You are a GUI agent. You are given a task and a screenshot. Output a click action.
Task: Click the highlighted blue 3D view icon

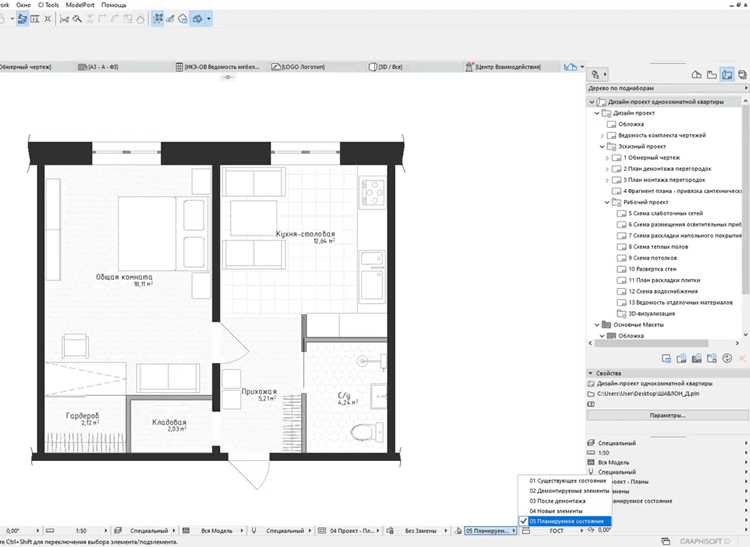197,19
